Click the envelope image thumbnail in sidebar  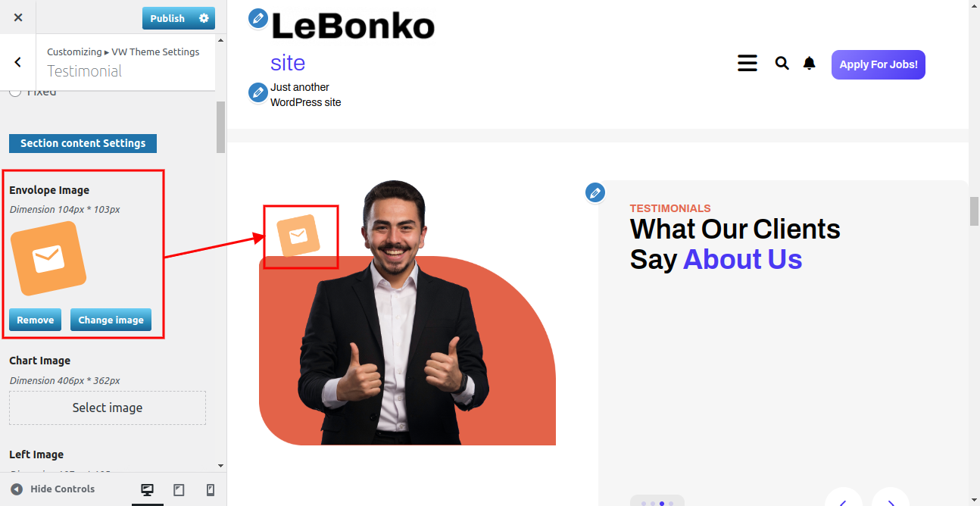point(48,259)
